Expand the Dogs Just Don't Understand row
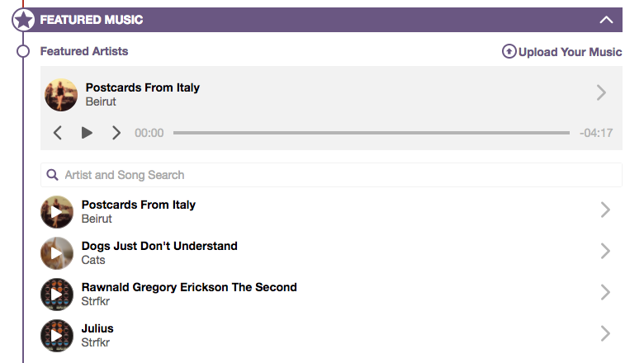The image size is (644, 363). (x=605, y=252)
